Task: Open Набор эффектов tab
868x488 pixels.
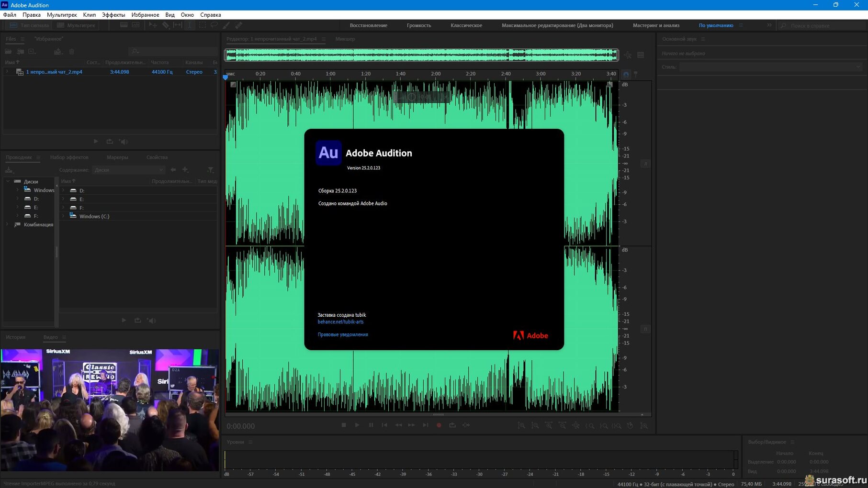Action: [x=69, y=157]
